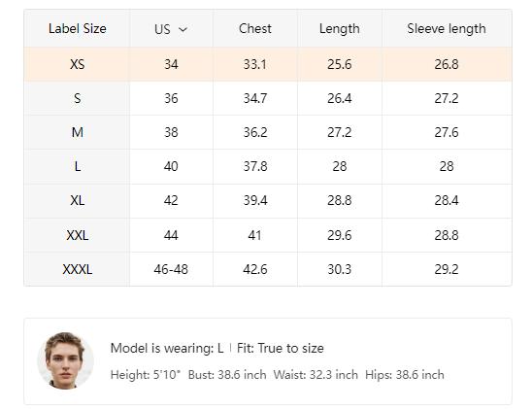Click the 46-48 US size cell
Viewport: 532px width, 409px height.
[x=171, y=269]
